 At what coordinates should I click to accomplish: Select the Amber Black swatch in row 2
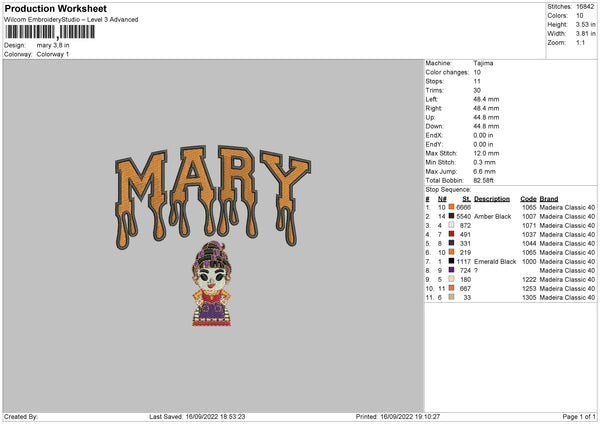(451, 216)
